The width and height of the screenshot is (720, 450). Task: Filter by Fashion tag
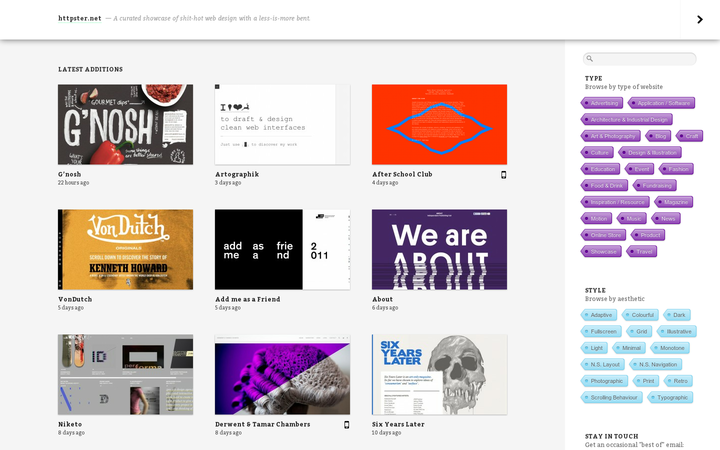(676, 169)
